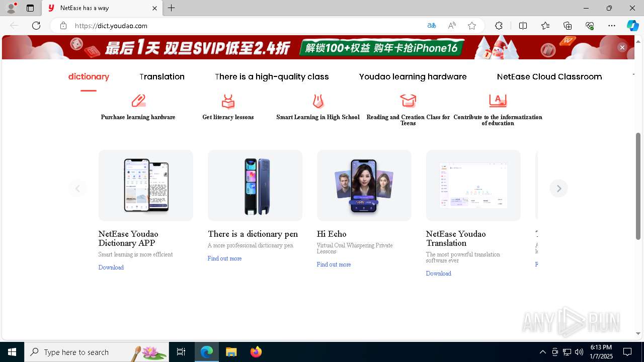Click the scrollbar down arrow
Screen dimensions: 644x362
point(638,333)
